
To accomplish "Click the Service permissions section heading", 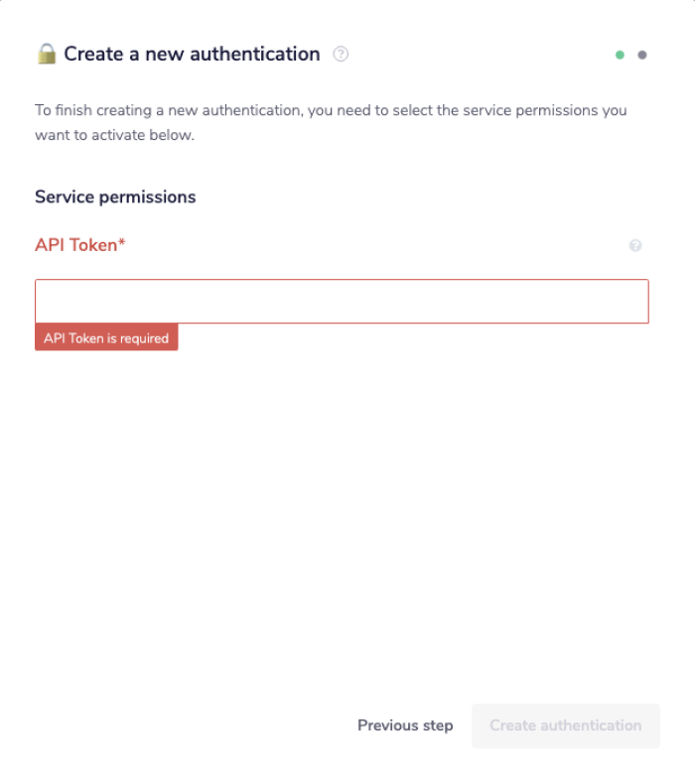I will click(x=115, y=196).
